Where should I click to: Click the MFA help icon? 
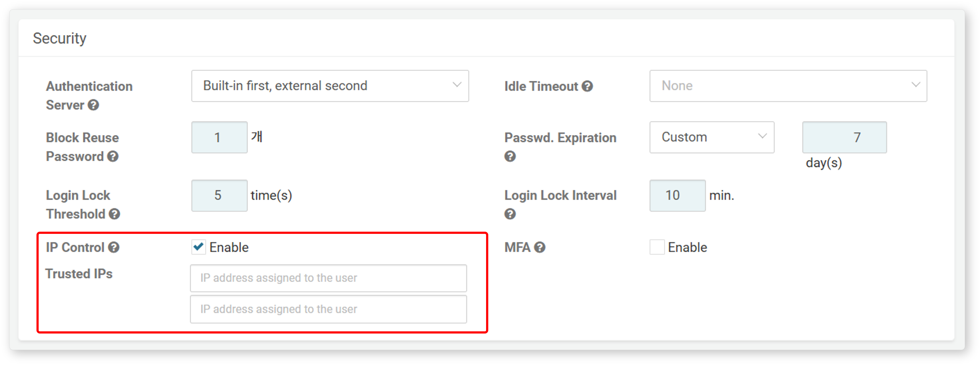tap(539, 248)
